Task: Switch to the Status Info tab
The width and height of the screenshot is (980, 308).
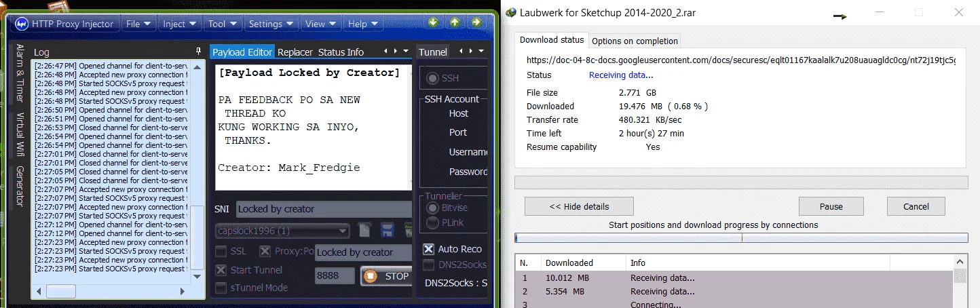Action: (x=341, y=52)
